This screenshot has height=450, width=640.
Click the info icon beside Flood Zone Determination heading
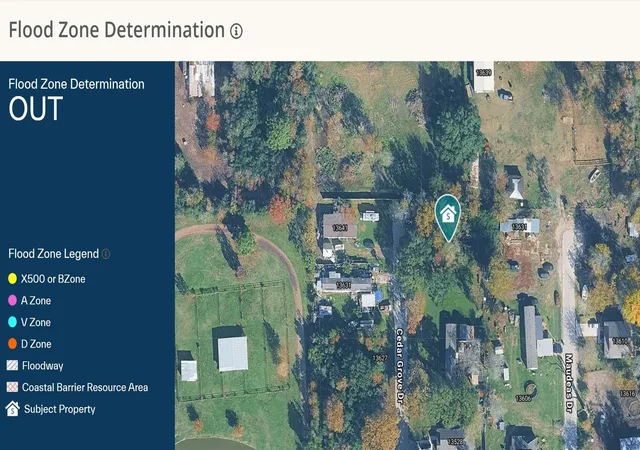(236, 31)
